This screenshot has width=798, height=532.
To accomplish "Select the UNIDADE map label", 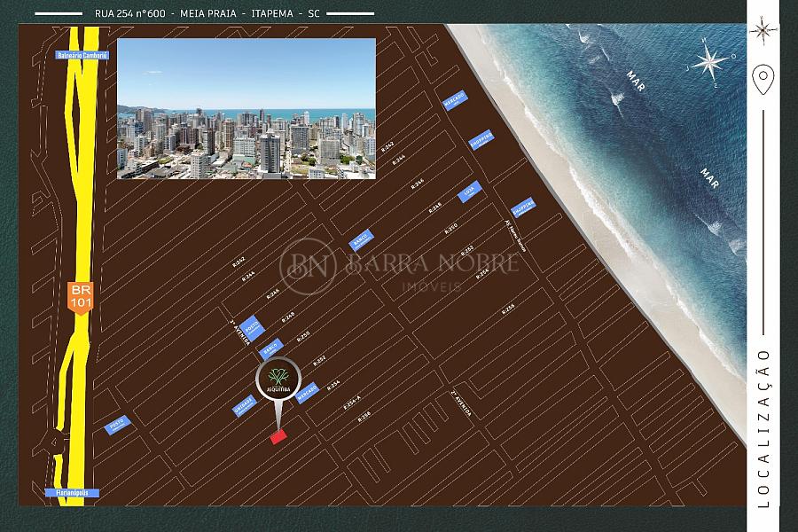I will 244,404.
